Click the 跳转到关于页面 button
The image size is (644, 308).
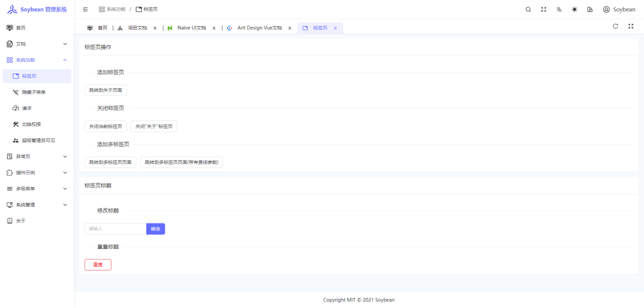tap(106, 91)
